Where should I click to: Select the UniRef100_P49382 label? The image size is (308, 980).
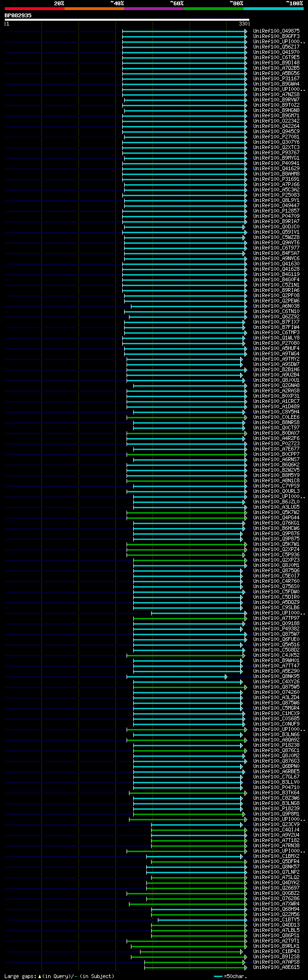click(x=276, y=628)
